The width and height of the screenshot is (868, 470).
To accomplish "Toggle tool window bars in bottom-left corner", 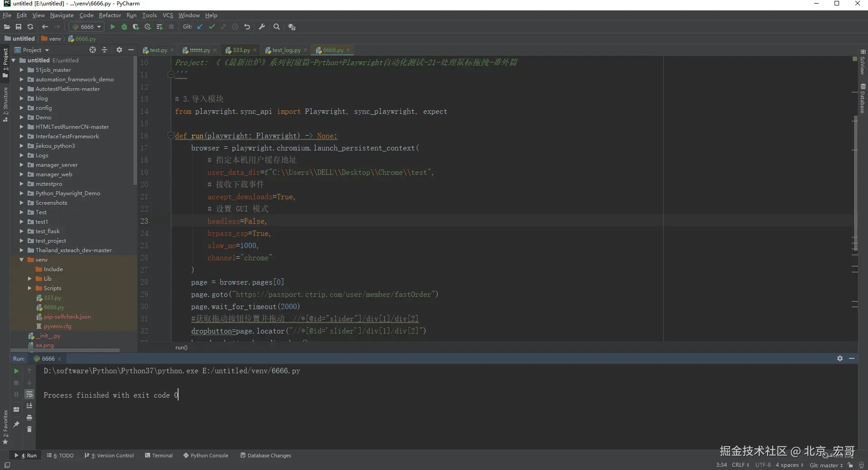I will pyautogui.click(x=7, y=465).
